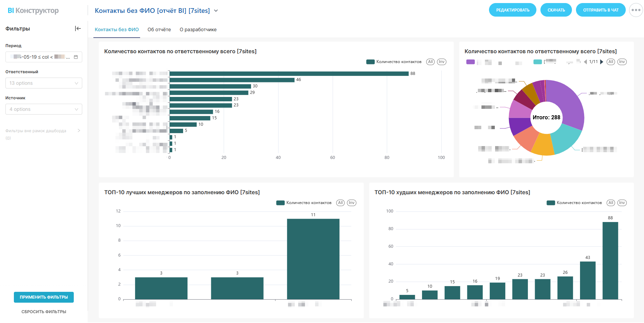Viewport: 644px width, 323px height.
Task: Toggle purple legend item in pie chart
Action: (470, 62)
